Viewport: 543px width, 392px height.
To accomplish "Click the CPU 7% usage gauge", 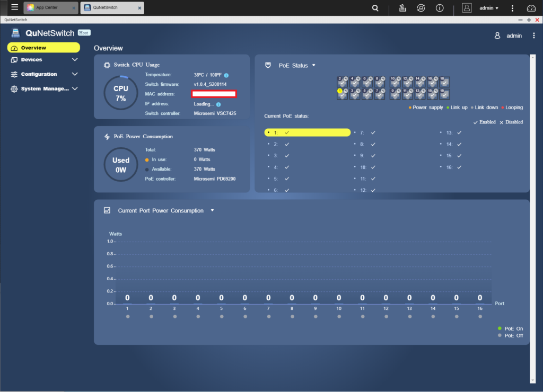I will (121, 93).
